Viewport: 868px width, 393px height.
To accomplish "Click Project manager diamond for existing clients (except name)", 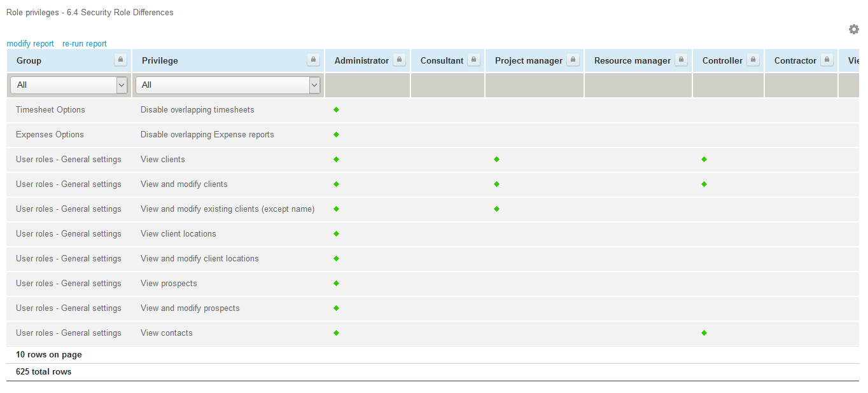I will tap(497, 209).
